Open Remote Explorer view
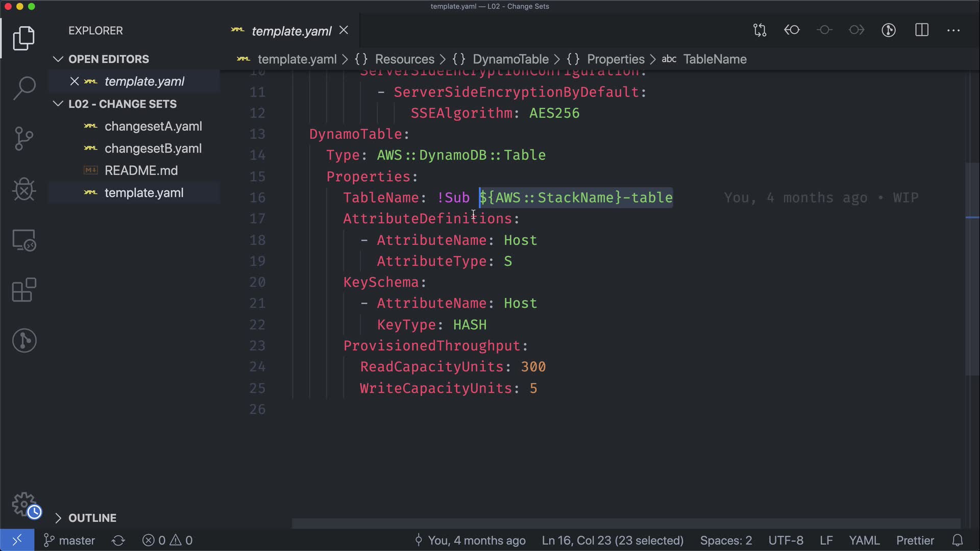 pos(24,240)
